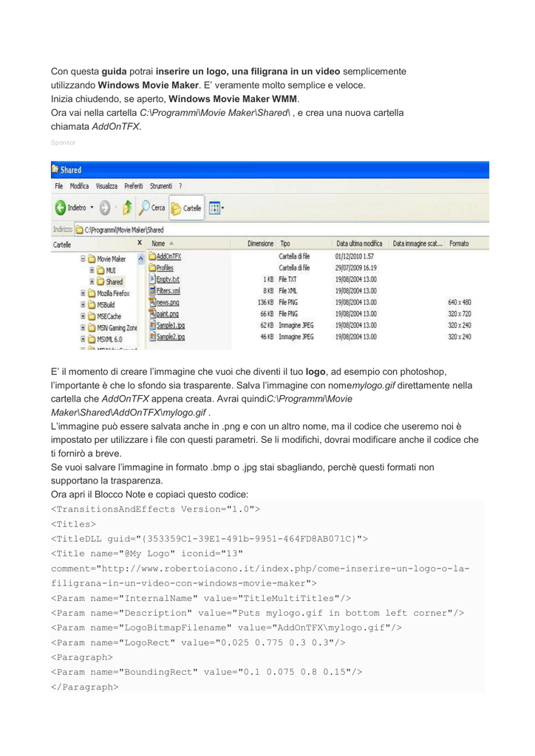The height and width of the screenshot is (756, 535).
Task: Click the MSECache folder icon in tree
Action: [x=92, y=316]
